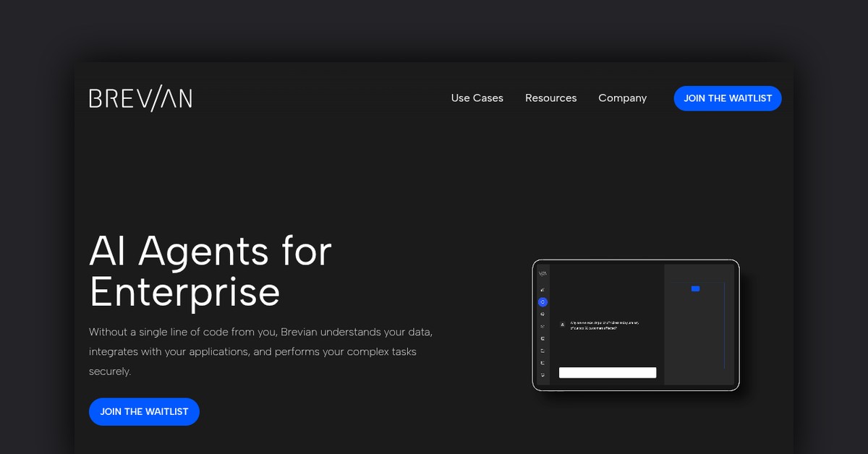Open the Resources menu
Viewport: 868px width, 454px height.
[x=550, y=98]
